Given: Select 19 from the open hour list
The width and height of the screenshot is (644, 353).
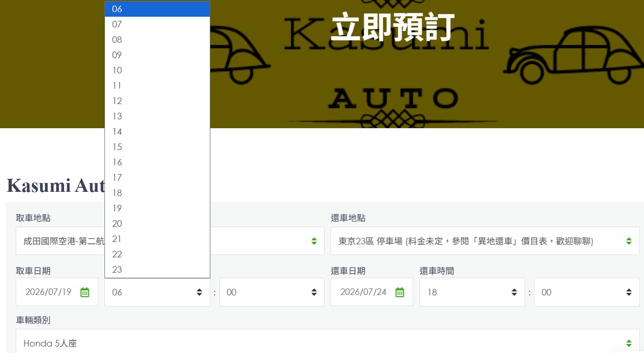Looking at the screenshot, I should click(157, 208).
